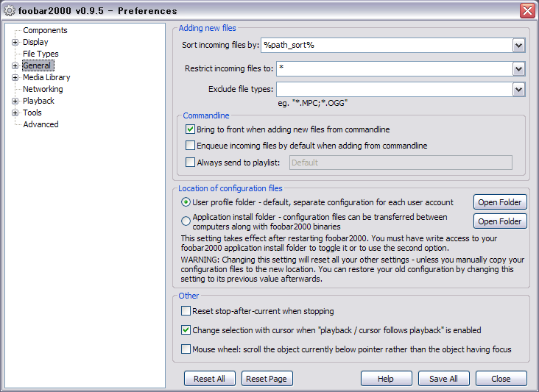Open the Networking preferences page
Image resolution: width=539 pixels, height=392 pixels.
[43, 89]
